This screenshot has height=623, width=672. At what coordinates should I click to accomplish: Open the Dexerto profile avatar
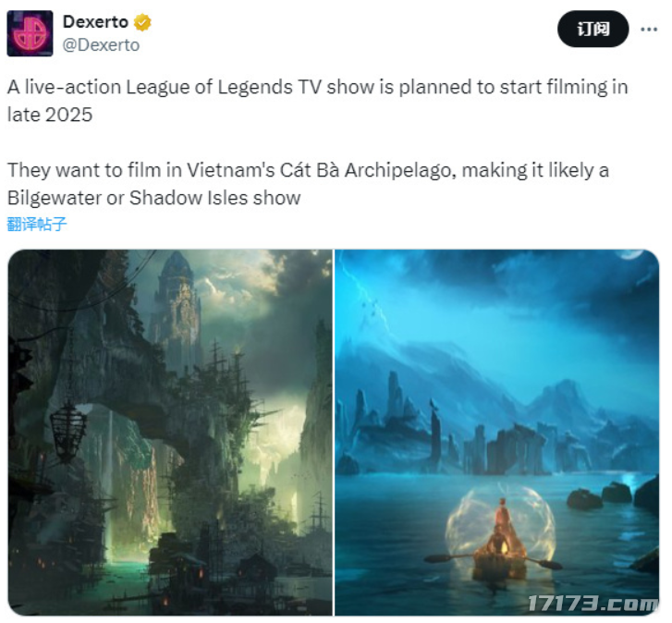point(30,33)
